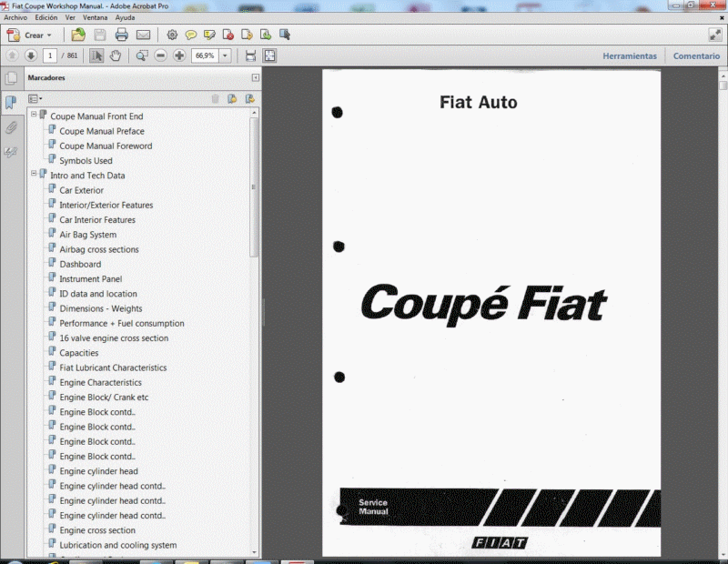Open the ID data and location bookmark
728x564 pixels.
click(98, 295)
